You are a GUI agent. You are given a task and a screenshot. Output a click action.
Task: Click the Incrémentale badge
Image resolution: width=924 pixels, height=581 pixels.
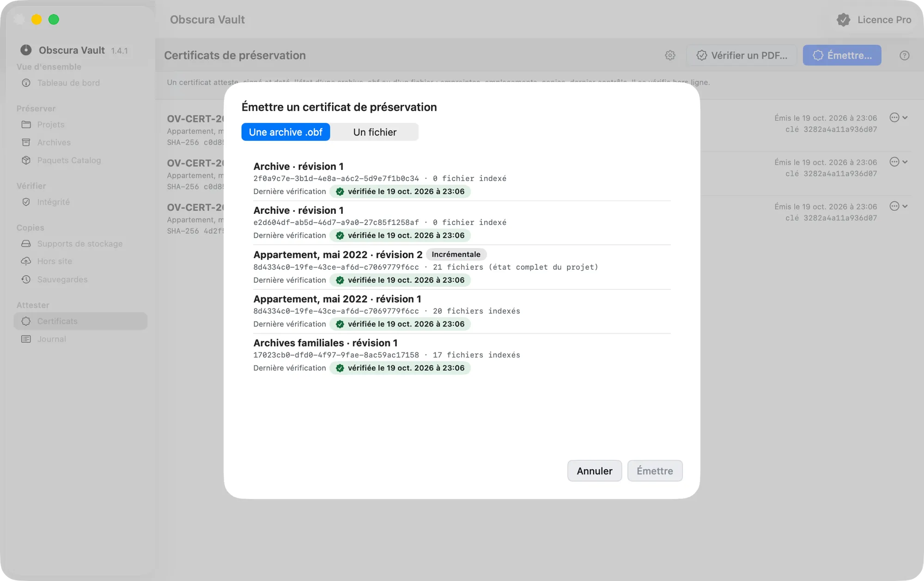point(456,254)
